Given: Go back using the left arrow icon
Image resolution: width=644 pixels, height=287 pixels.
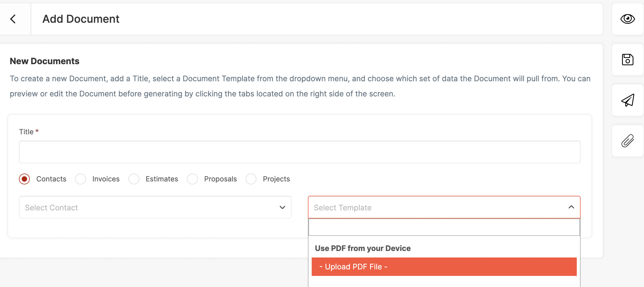Looking at the screenshot, I should (x=13, y=19).
